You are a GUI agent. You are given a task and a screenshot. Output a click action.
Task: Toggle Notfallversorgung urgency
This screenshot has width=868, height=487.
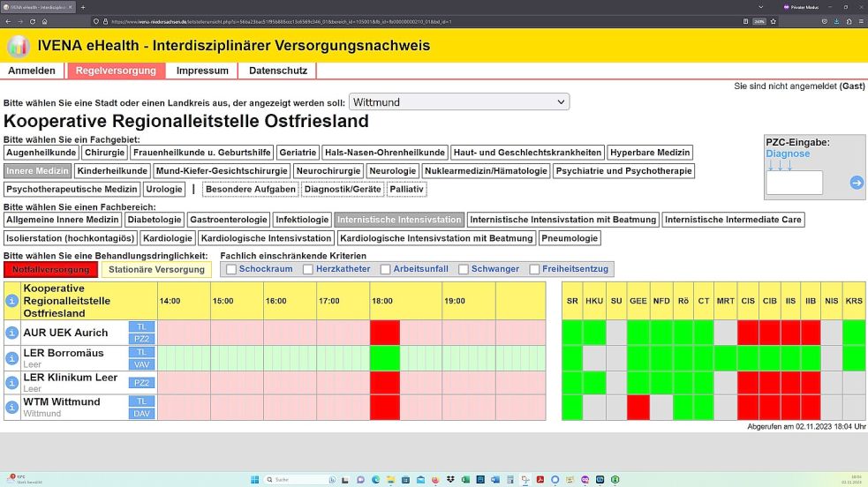[51, 270]
